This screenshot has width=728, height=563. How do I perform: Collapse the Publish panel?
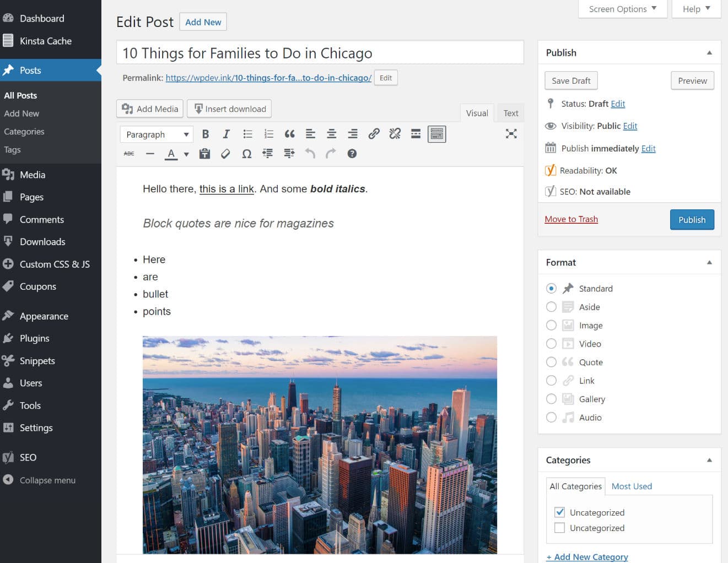point(709,52)
